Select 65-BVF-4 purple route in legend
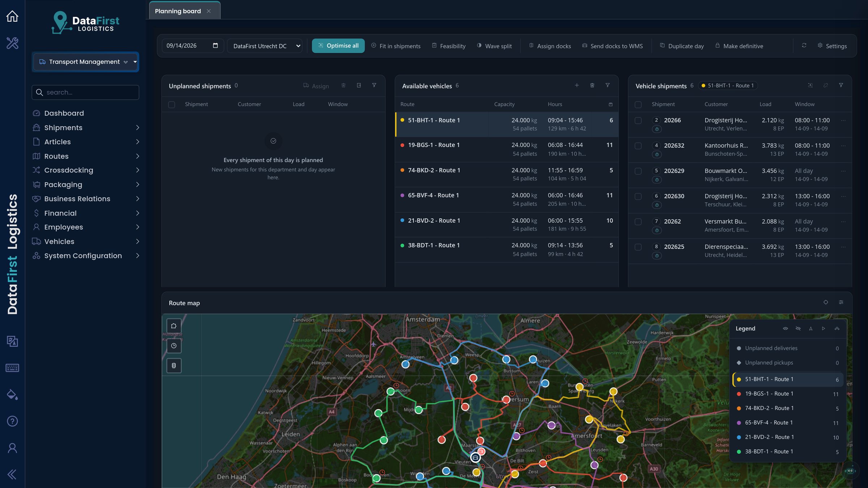Viewport: 868px width, 488px height. point(788,423)
